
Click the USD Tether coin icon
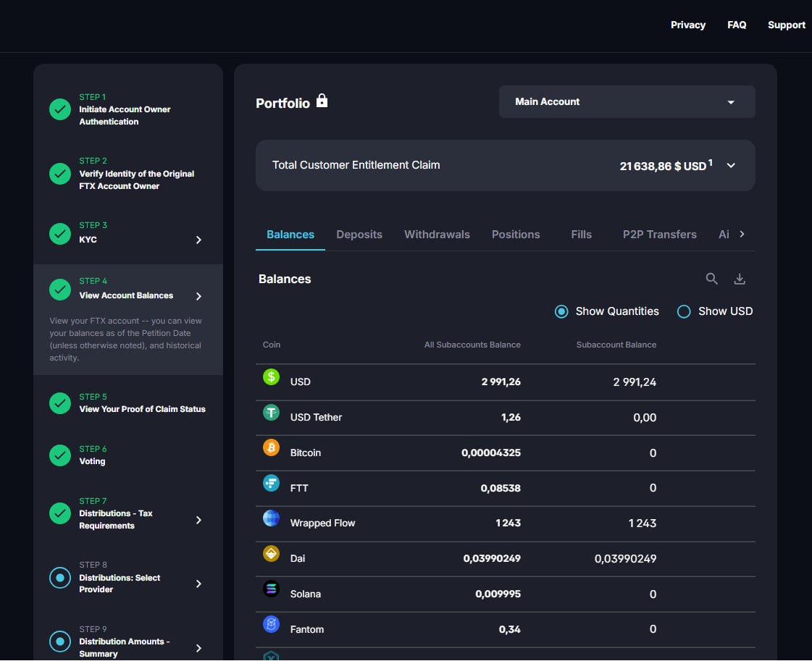pyautogui.click(x=271, y=413)
